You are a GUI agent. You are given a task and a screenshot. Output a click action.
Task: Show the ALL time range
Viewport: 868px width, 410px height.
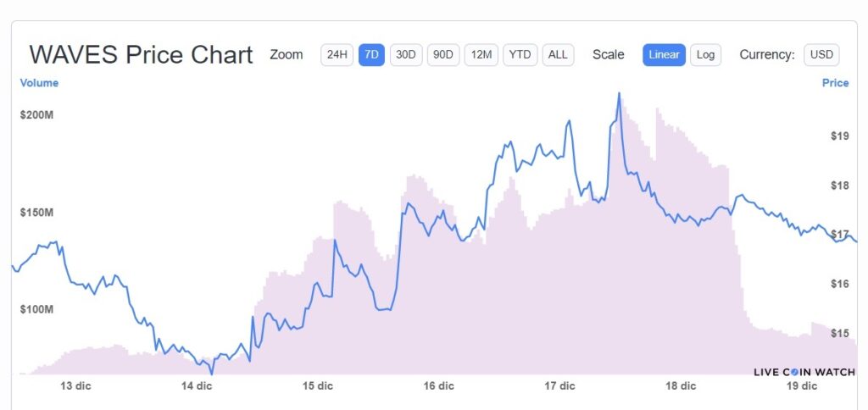[x=558, y=55]
